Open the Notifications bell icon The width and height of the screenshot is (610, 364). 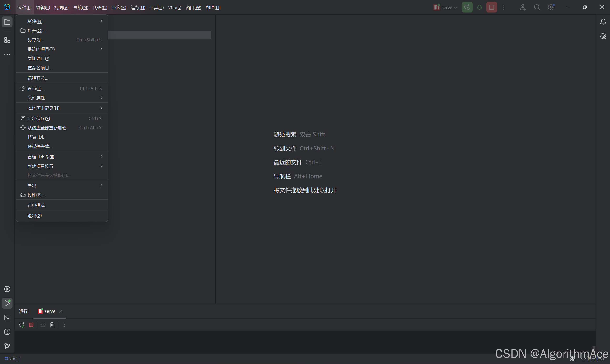coord(603,22)
